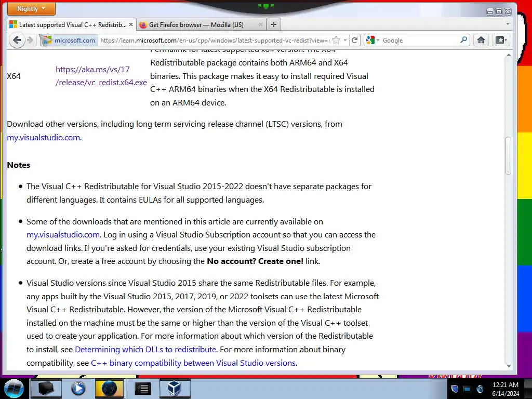
Task: Select the Notes heading text
Action: coord(19,165)
